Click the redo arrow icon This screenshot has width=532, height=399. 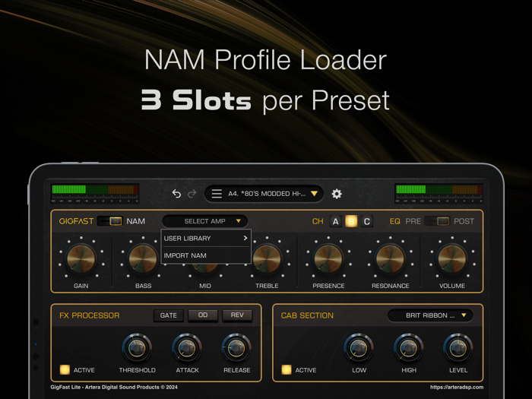coord(192,194)
